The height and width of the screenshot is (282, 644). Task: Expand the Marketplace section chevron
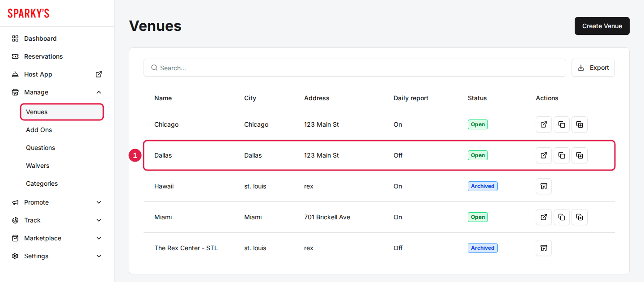coord(99,238)
